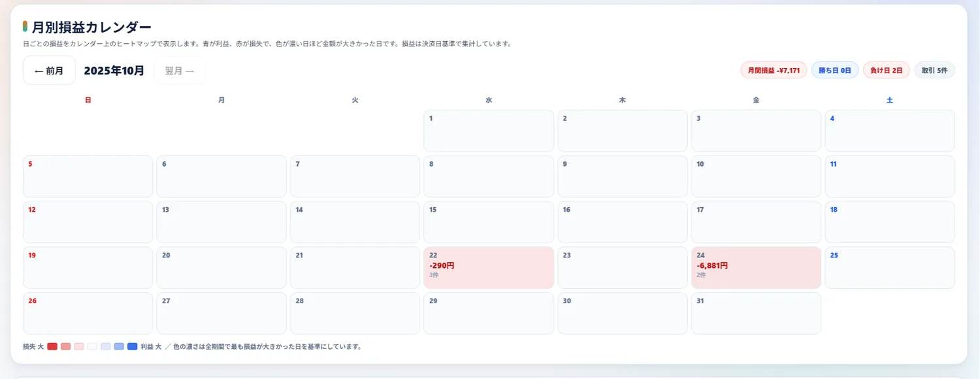Click the 勝ち日 0日 badge

835,71
